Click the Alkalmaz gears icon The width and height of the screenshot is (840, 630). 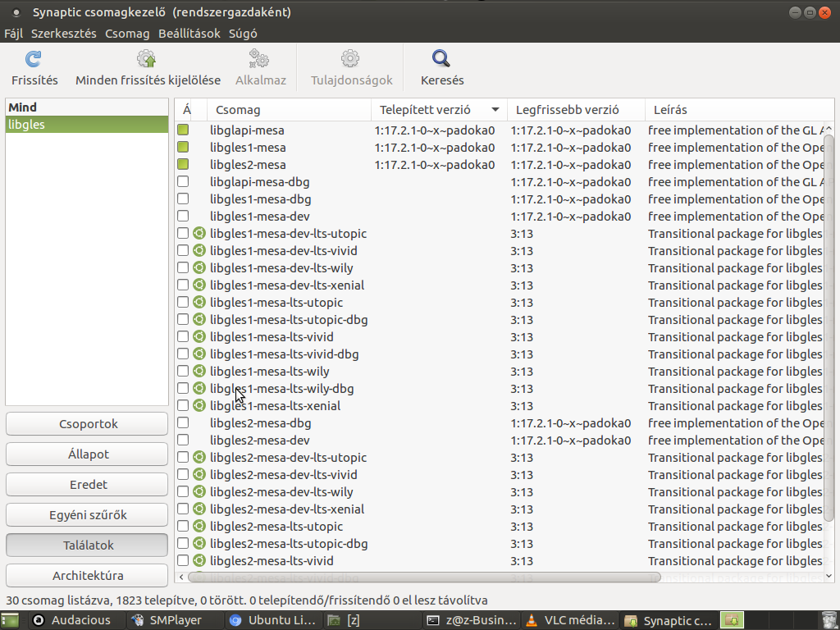(x=259, y=59)
